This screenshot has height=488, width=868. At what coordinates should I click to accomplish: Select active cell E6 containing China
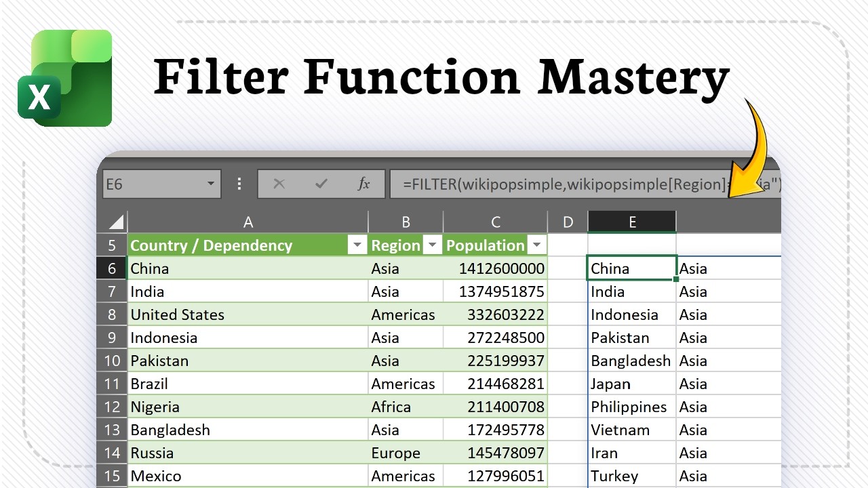click(x=632, y=268)
